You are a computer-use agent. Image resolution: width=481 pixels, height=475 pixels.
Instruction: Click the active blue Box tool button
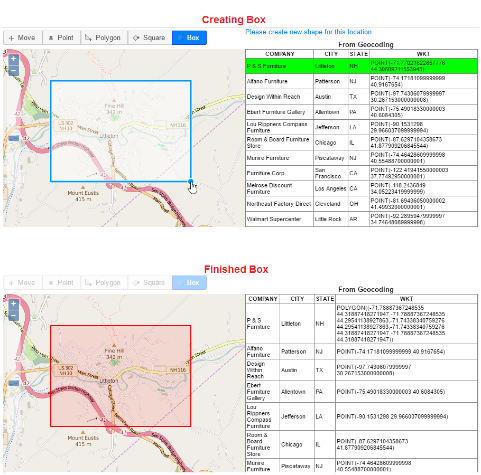point(189,38)
